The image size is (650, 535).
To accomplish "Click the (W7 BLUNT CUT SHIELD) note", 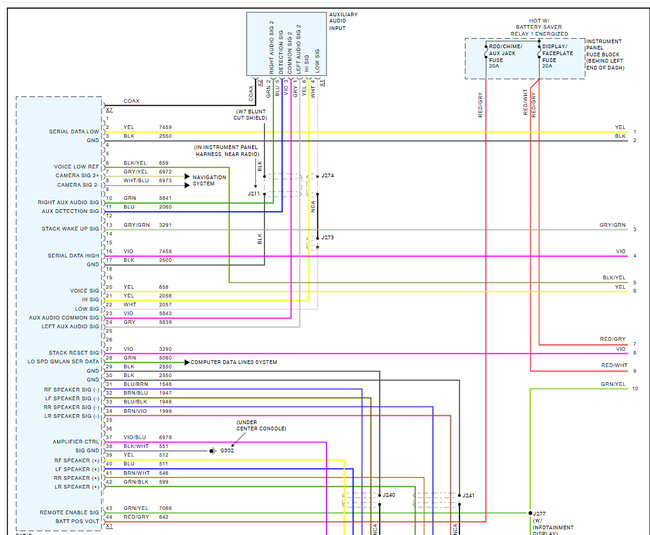I will coord(250,115).
